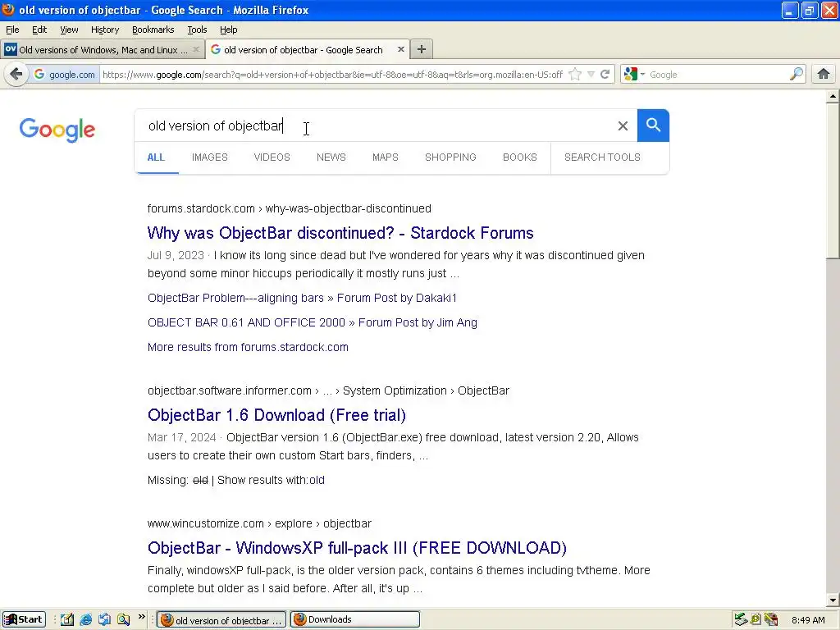The height and width of the screenshot is (630, 840).
Task: Click the back navigation arrow
Action: pos(16,74)
